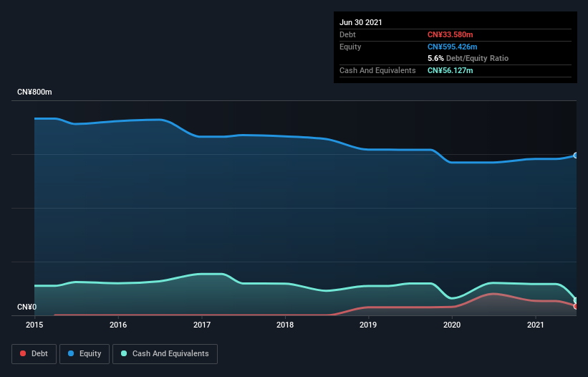Click the teal Cash And Equivalents legend dot
Screen dimensions: 588x377
point(124,353)
